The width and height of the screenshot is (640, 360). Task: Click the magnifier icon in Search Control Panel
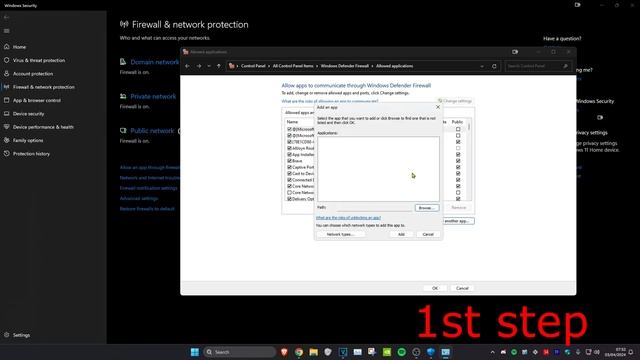(x=565, y=66)
